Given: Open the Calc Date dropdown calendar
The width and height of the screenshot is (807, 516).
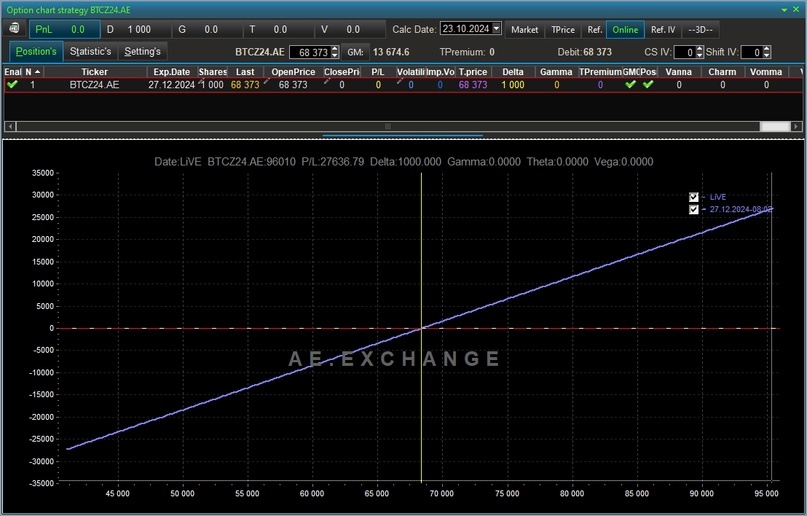Looking at the screenshot, I should click(496, 28).
